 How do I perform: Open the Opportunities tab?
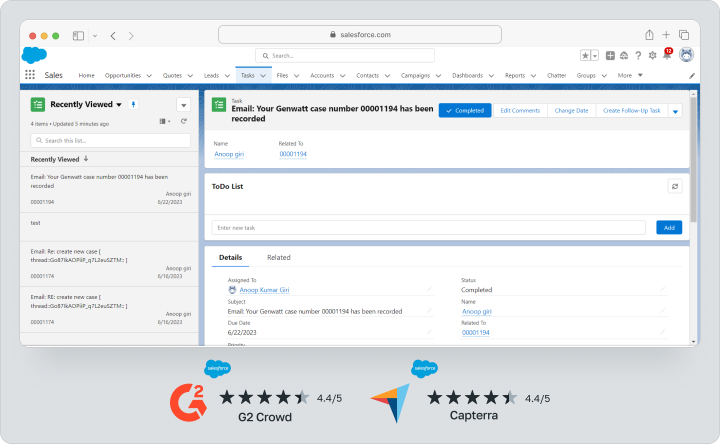(123, 75)
